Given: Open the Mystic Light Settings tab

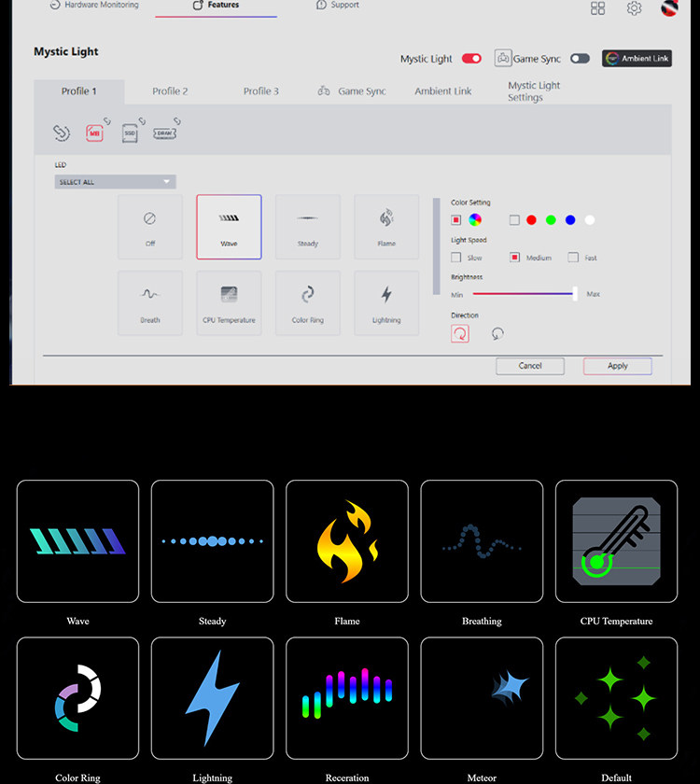Looking at the screenshot, I should 534,91.
